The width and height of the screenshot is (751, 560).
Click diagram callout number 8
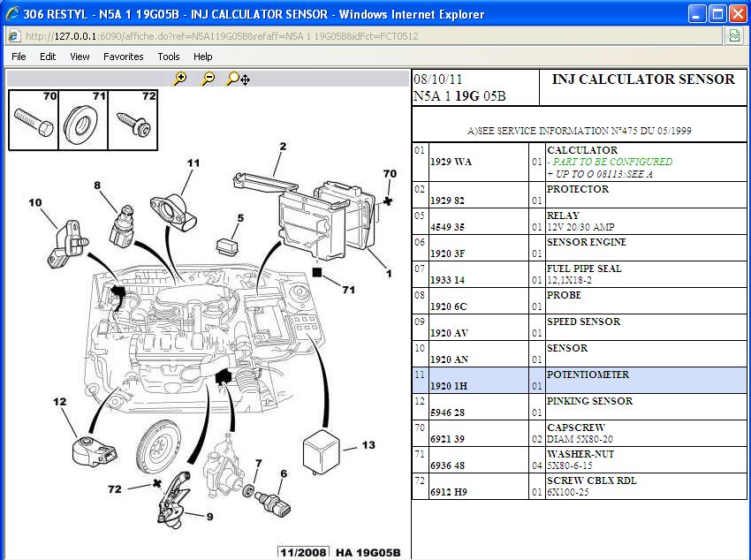coord(97,185)
